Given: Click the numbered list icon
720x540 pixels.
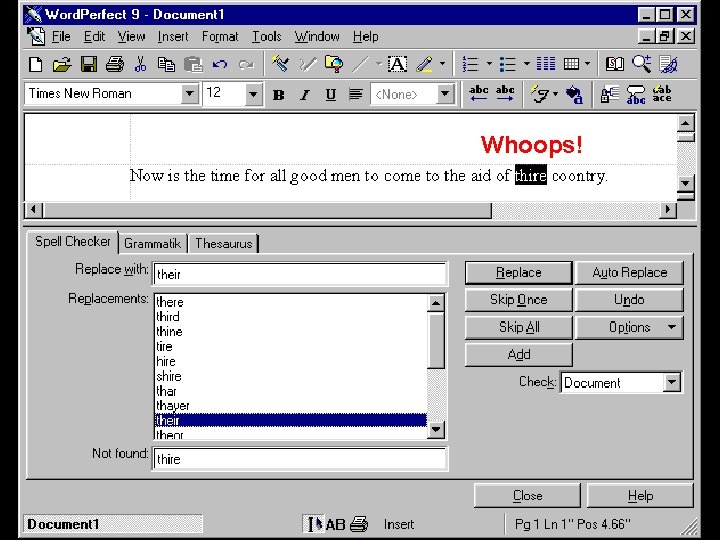Looking at the screenshot, I should pos(471,64).
